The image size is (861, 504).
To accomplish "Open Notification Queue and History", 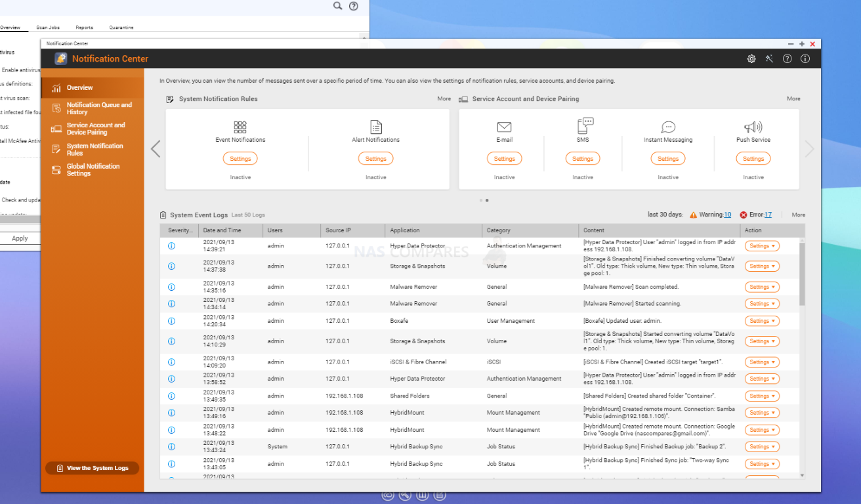I will pyautogui.click(x=92, y=108).
